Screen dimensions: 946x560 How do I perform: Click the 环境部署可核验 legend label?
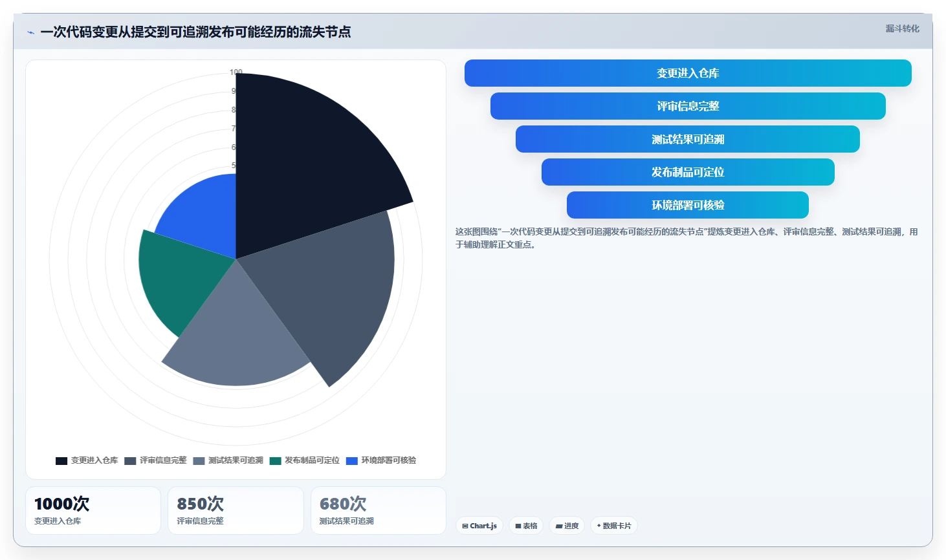(389, 460)
